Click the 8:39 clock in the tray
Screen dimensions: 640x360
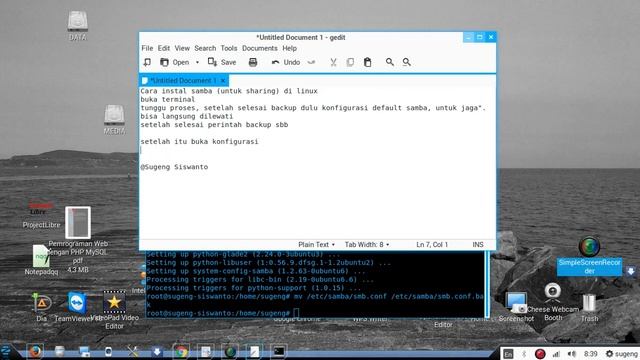(591, 353)
